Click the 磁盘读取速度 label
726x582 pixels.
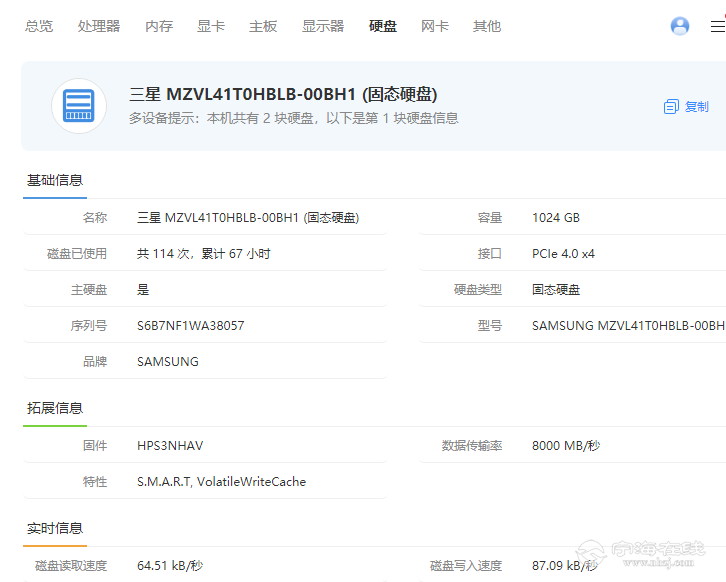71,565
